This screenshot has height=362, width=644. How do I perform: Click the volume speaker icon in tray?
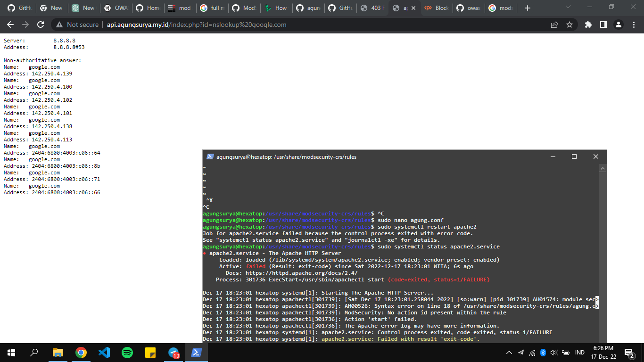click(554, 353)
